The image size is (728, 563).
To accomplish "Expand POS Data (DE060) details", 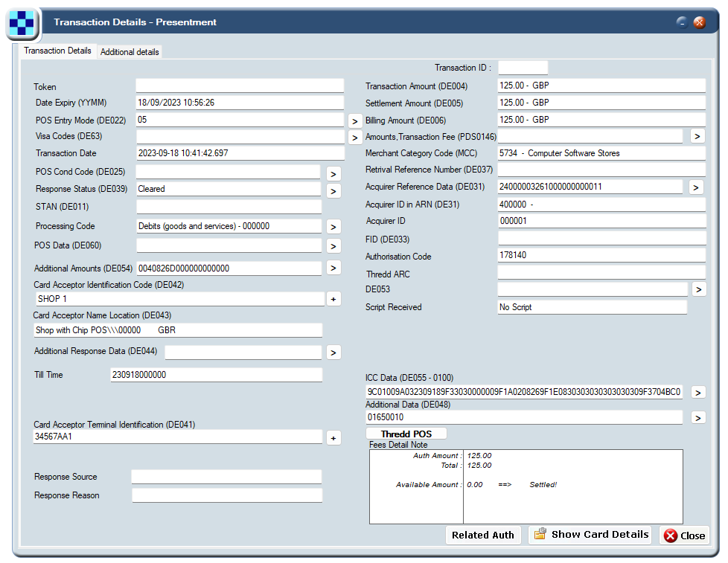I will 333,246.
